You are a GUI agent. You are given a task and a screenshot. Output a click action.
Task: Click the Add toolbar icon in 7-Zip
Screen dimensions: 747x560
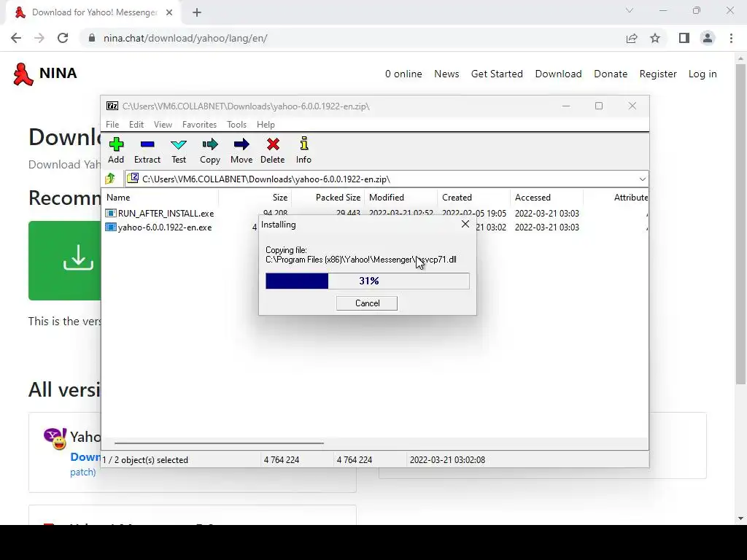tap(116, 145)
